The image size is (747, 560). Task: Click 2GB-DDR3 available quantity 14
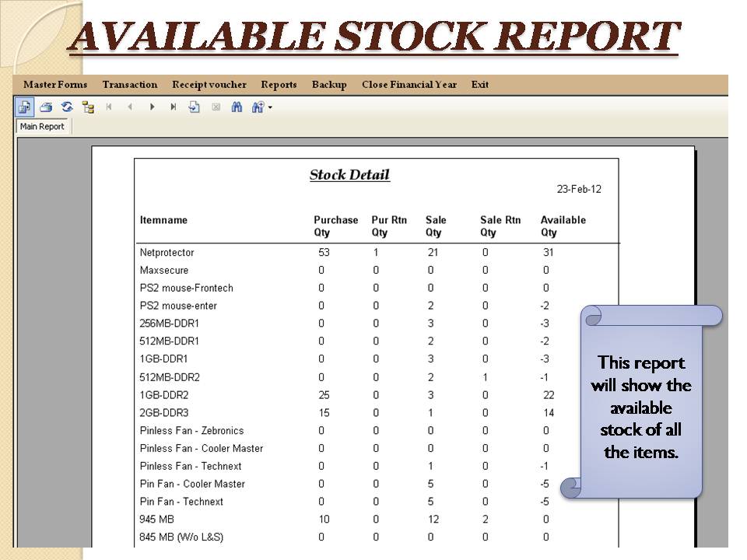pos(549,413)
